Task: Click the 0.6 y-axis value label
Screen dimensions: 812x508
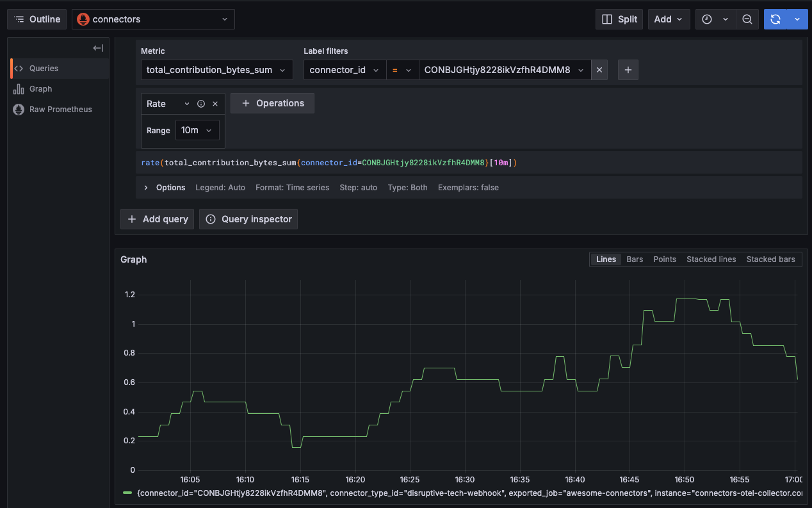Action: 130,382
